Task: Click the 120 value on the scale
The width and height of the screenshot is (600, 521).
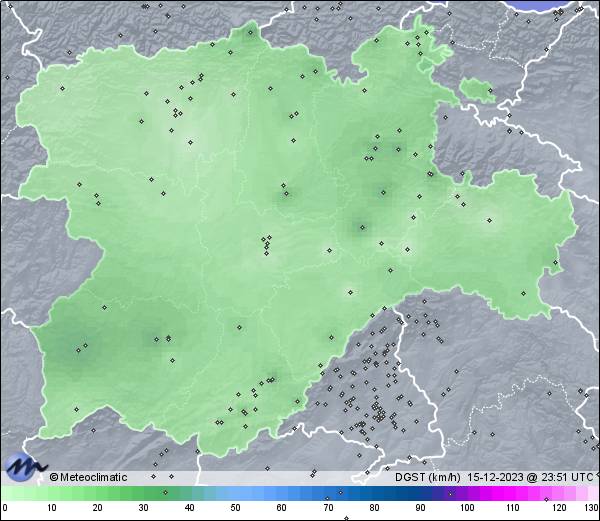Action: click(559, 508)
